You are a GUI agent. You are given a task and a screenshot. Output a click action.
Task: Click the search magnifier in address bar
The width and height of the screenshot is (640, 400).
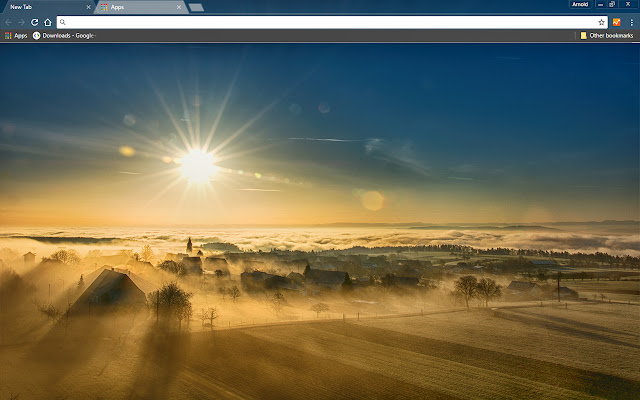pos(62,22)
